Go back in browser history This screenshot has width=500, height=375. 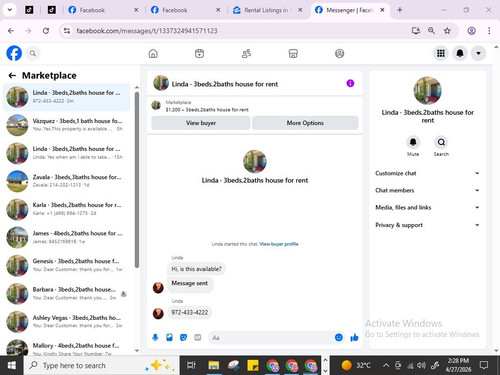tap(11, 31)
